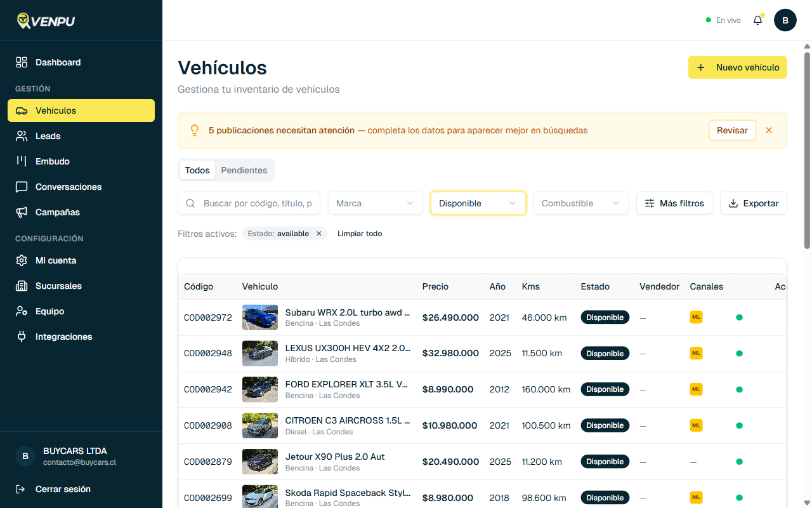Click Limpiar todo to clear filters
Image resolution: width=812 pixels, height=508 pixels.
coord(359,234)
